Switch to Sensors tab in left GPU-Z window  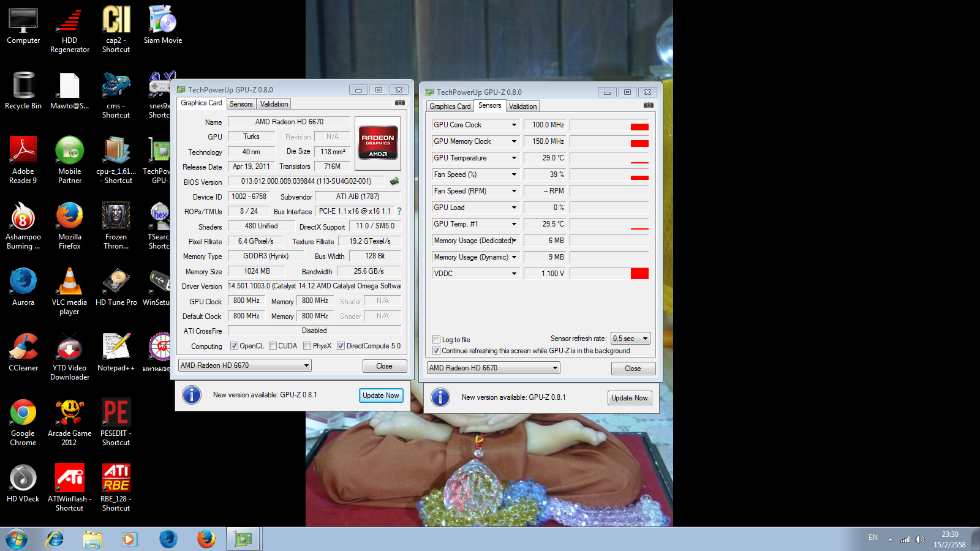[241, 104]
